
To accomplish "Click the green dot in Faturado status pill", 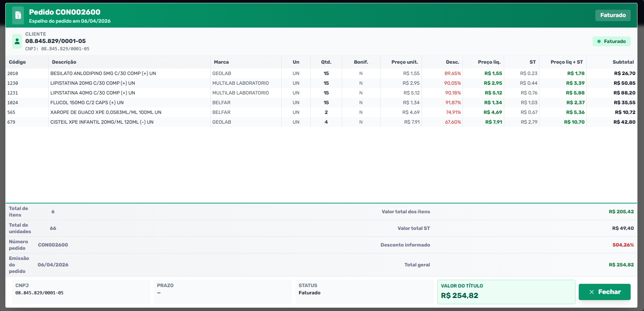I will [599, 41].
